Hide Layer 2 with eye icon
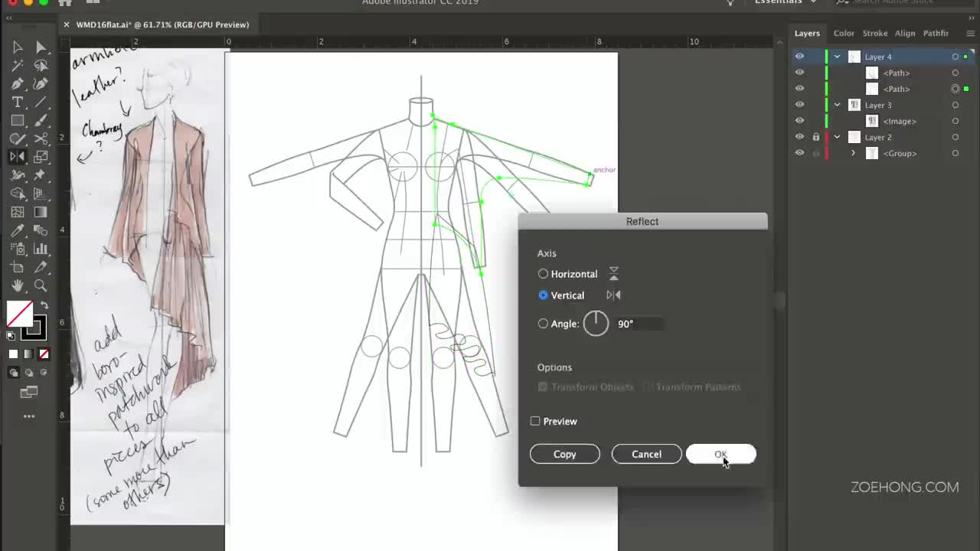This screenshot has height=551, width=980. point(799,137)
